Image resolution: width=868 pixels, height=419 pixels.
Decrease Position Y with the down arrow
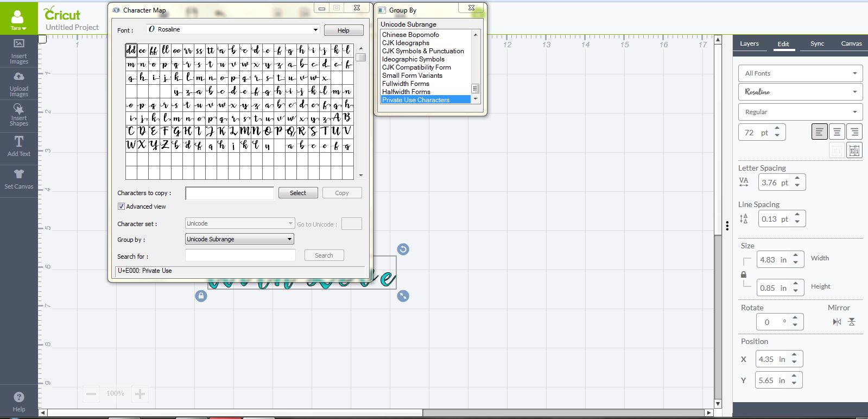point(794,384)
